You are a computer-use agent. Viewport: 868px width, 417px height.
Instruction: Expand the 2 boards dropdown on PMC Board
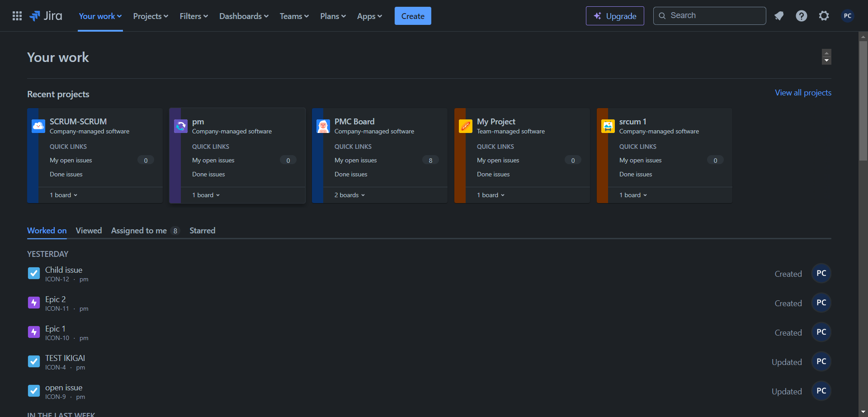[349, 195]
